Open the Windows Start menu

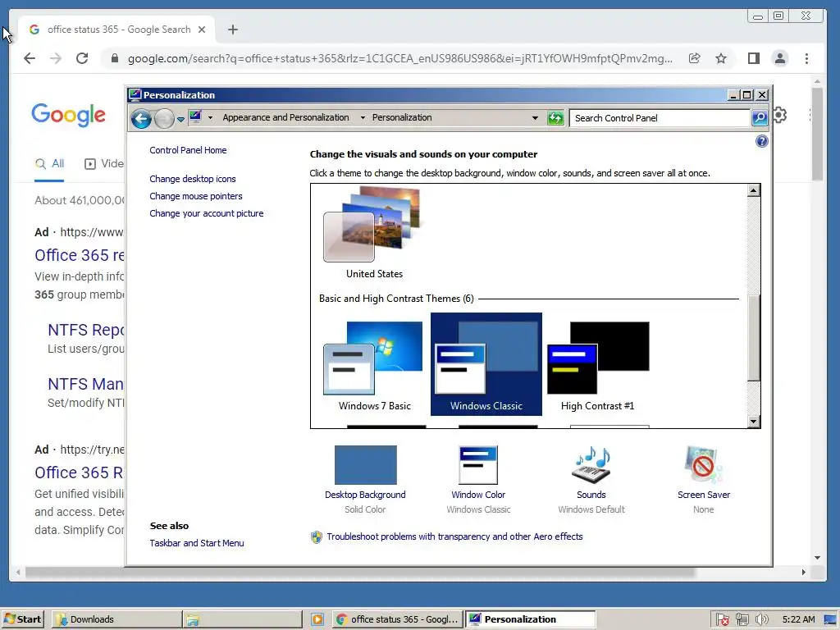[x=22, y=619]
